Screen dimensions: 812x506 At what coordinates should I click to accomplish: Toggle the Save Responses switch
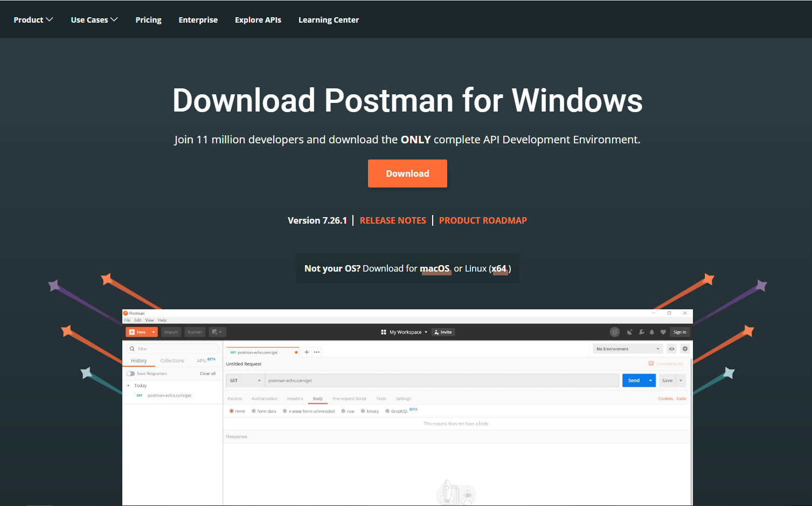coord(130,373)
